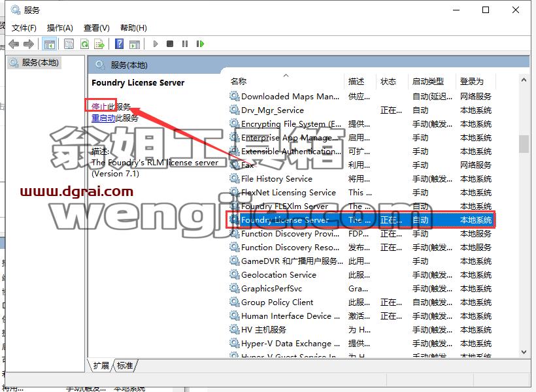
Task: Sort by the 启动类型 column header
Action: point(428,81)
